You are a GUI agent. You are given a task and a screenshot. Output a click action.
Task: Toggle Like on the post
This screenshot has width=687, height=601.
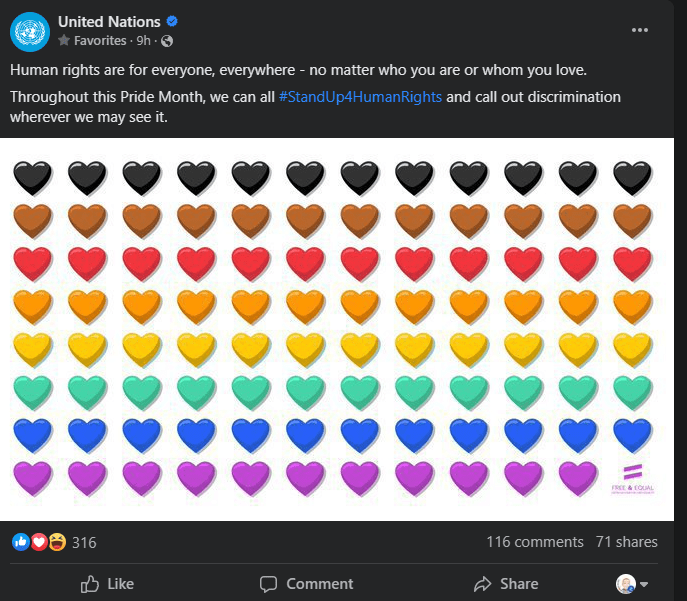(107, 583)
